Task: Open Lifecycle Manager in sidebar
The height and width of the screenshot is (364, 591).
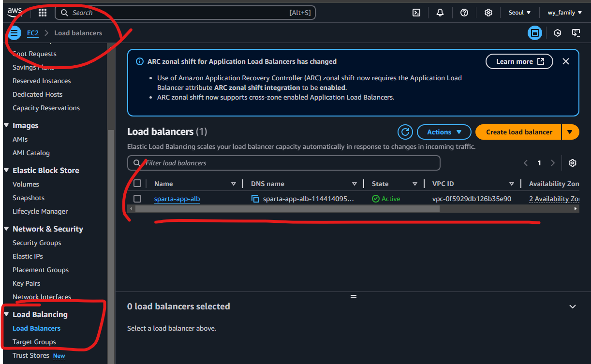Action: [40, 211]
